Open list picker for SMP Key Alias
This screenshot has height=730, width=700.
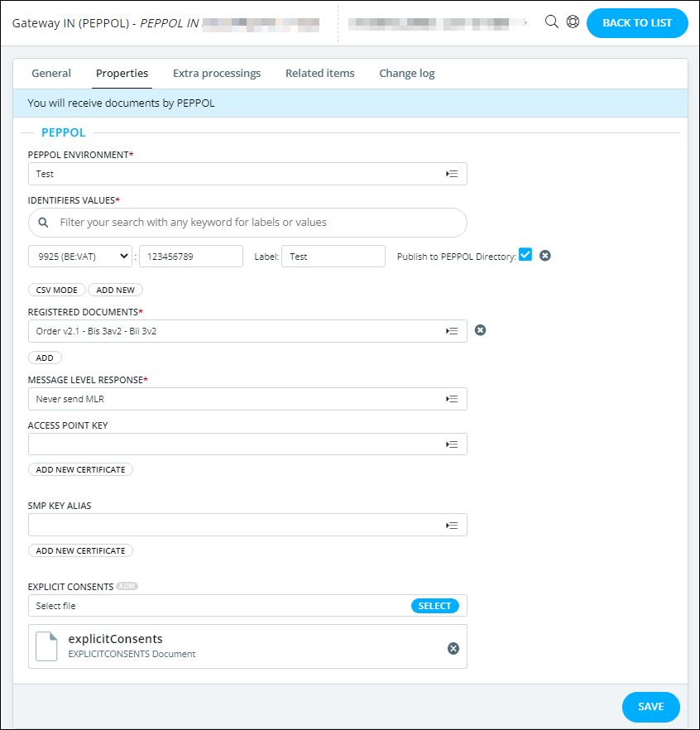pyautogui.click(x=452, y=525)
